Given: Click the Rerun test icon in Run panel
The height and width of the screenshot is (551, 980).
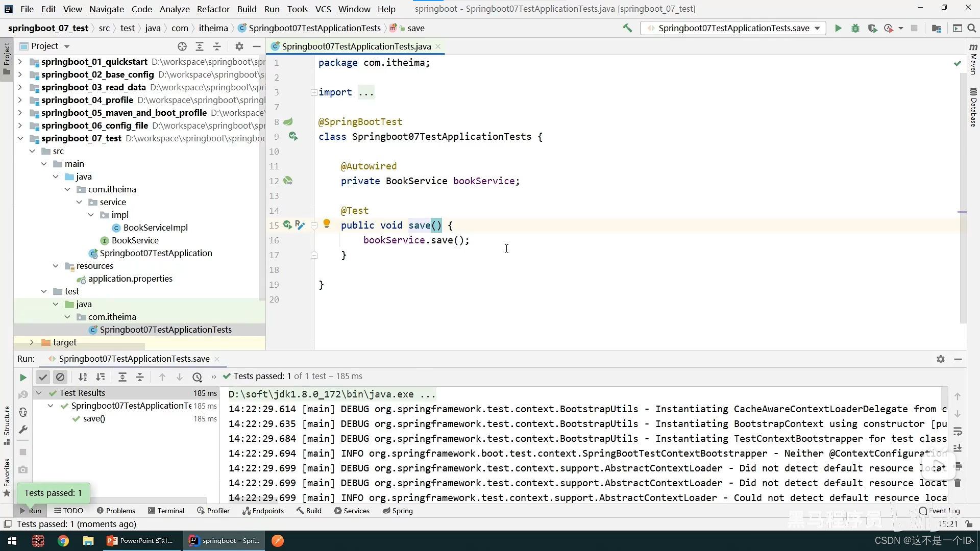Looking at the screenshot, I should point(23,378).
